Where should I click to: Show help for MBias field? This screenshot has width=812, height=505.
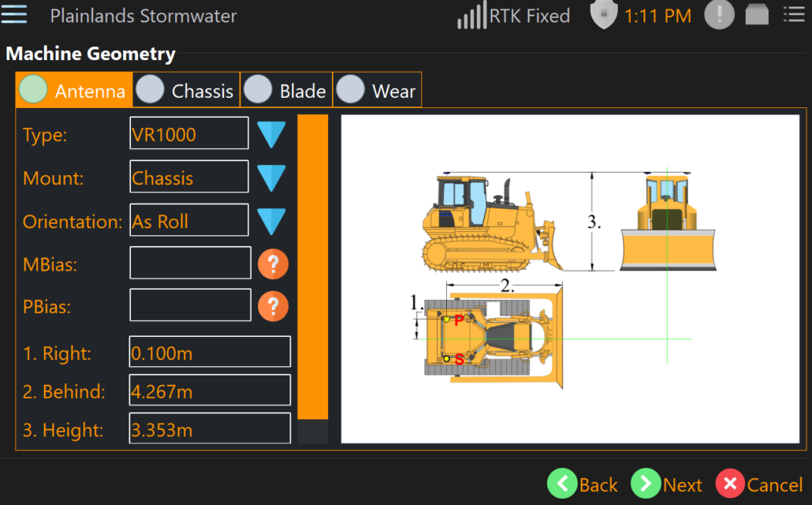tap(273, 264)
